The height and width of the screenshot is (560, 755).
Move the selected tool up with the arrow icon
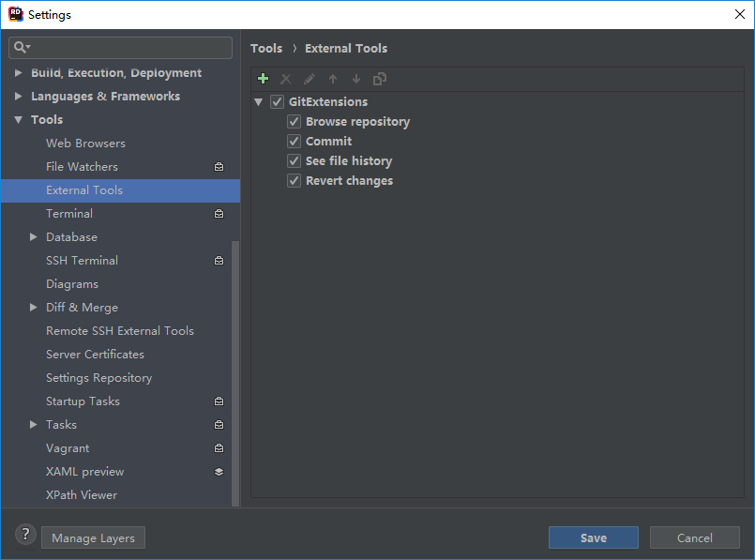(333, 79)
